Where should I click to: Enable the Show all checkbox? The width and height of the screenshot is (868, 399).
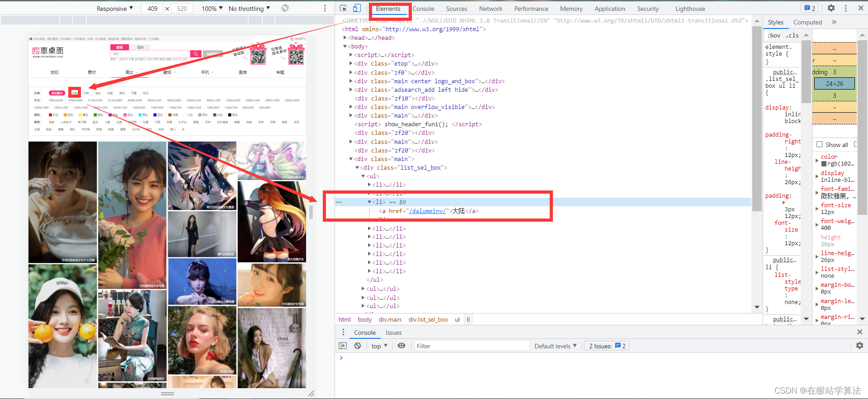820,144
